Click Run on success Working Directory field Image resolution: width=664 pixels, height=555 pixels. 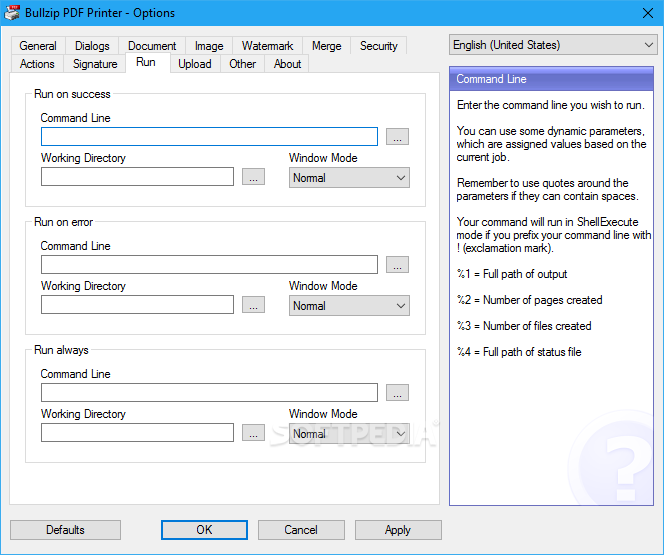coord(137,177)
